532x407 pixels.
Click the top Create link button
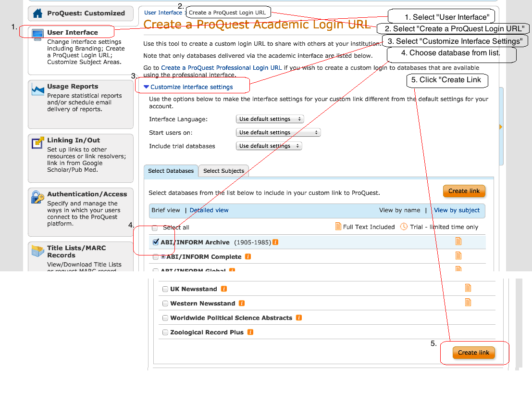tap(464, 191)
